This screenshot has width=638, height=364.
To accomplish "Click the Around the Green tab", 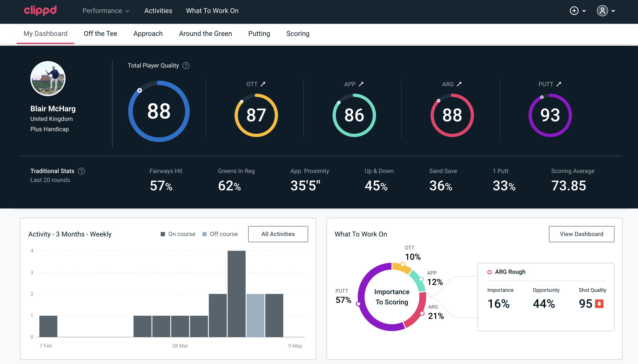I will point(205,33).
